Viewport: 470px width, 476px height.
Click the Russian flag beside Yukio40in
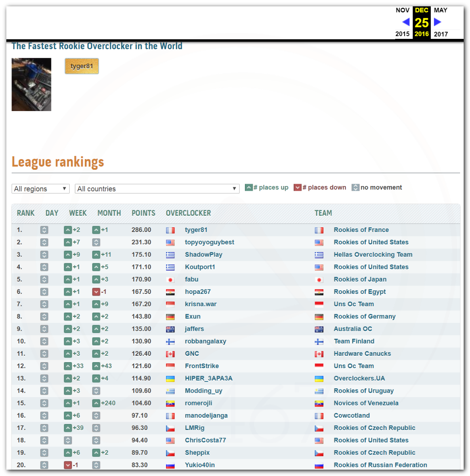click(170, 465)
